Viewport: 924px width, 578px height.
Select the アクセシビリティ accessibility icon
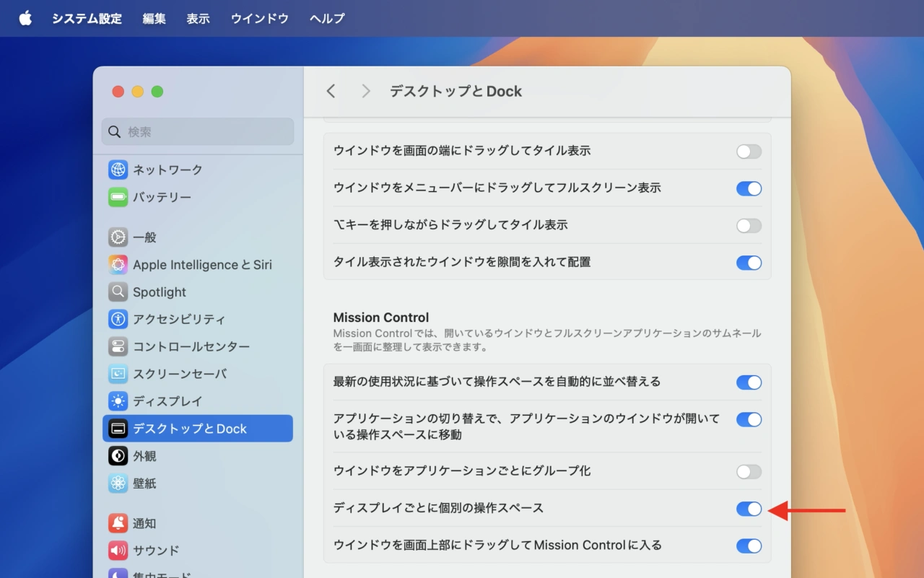point(118,319)
